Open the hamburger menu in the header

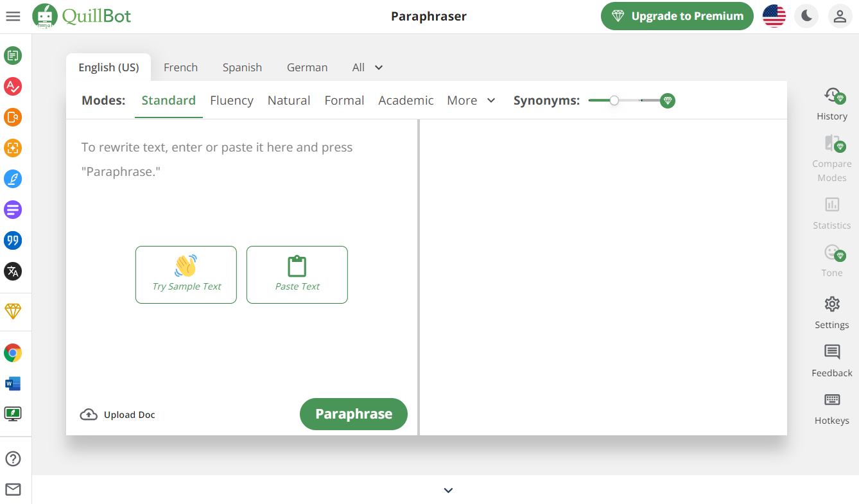(x=13, y=17)
